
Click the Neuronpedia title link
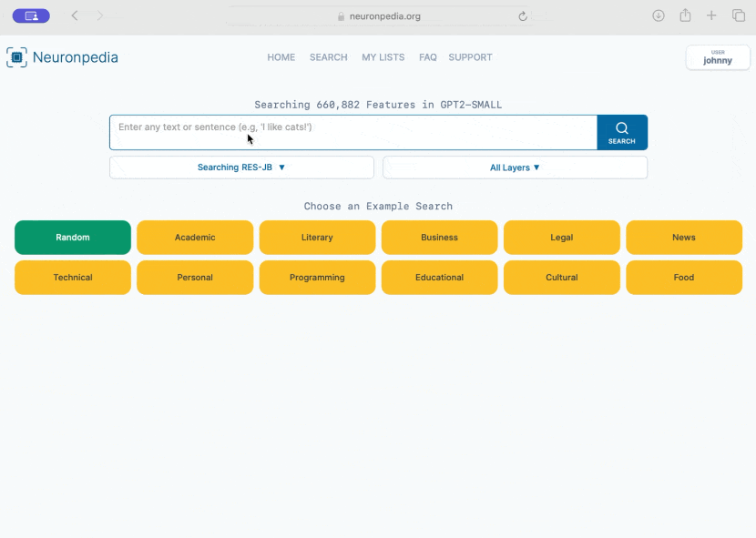pos(76,57)
